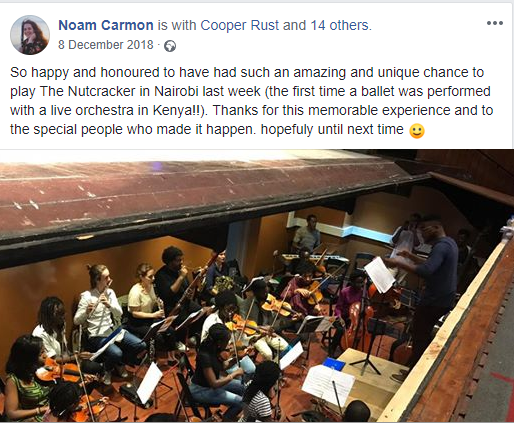This screenshot has width=514, height=423.
Task: Open the 8 December 2018 timestamp link
Action: (x=106, y=45)
